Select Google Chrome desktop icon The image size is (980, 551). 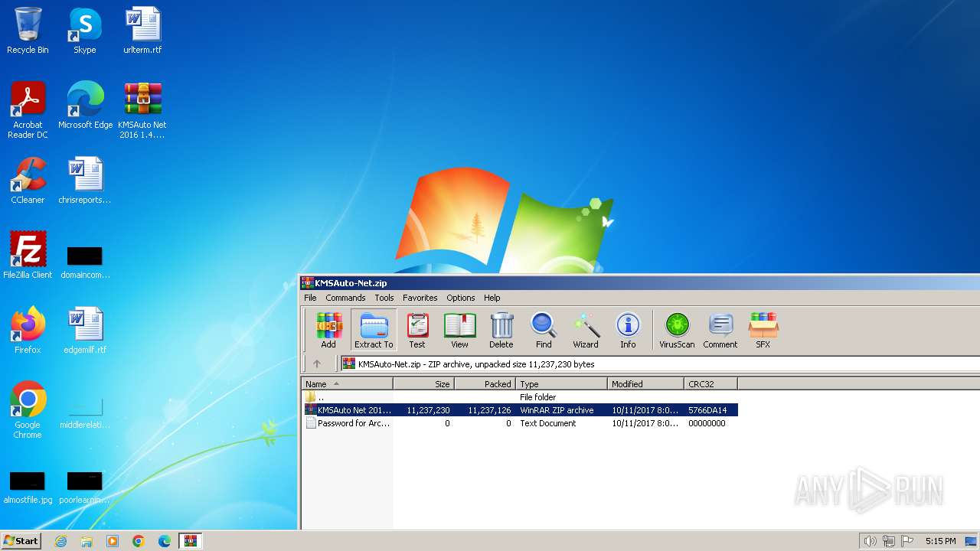point(28,410)
